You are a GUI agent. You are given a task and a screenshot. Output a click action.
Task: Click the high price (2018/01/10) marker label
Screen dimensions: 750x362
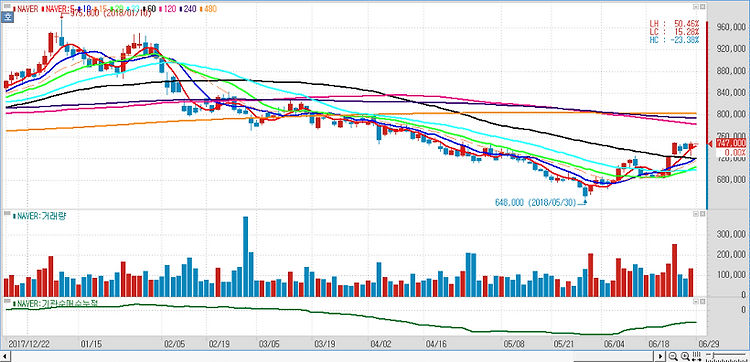[x=109, y=14]
